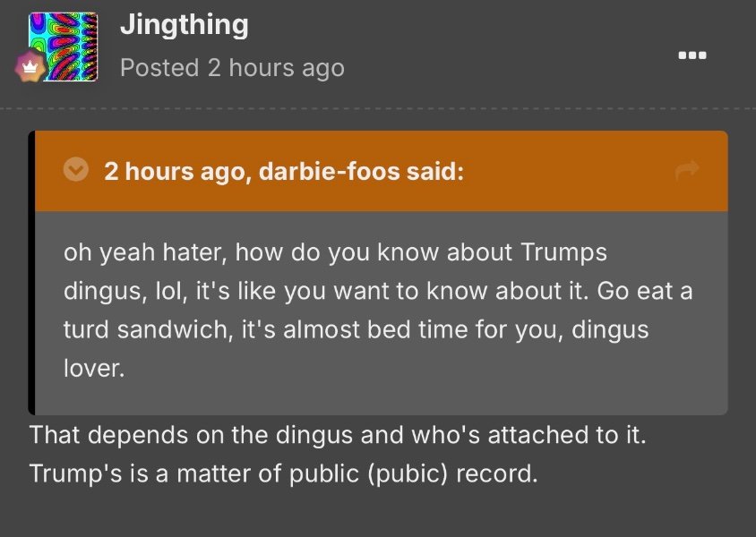Click darbie-foos name in quote header
The image size is (756, 537).
330,171
